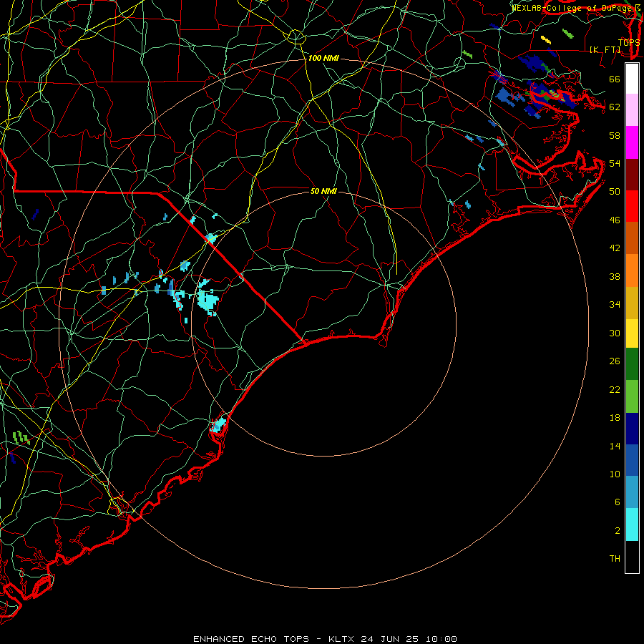Click the legend value "14"

click(x=615, y=446)
